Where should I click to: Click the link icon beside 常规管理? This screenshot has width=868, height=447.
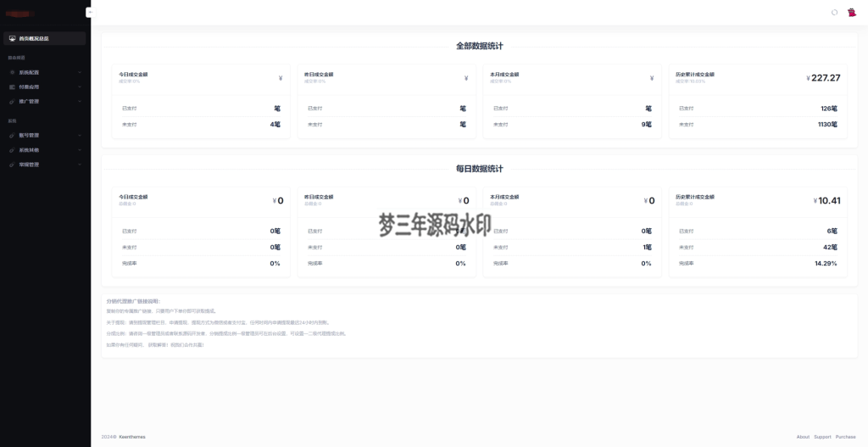[x=11, y=164]
